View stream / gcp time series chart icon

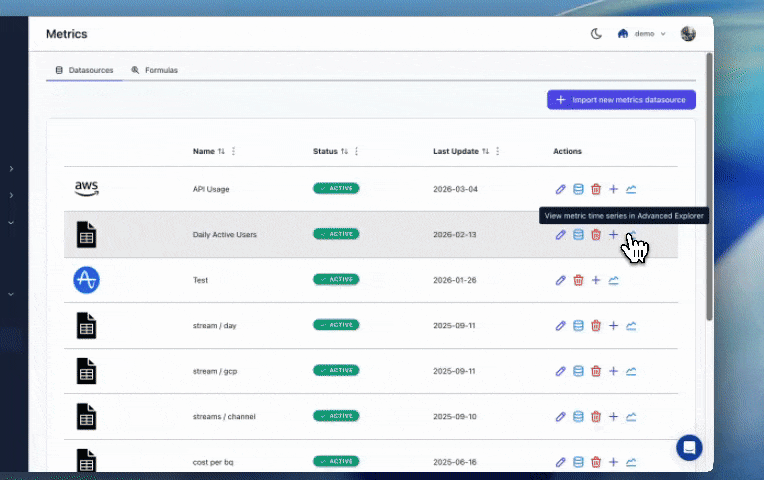[x=631, y=371]
